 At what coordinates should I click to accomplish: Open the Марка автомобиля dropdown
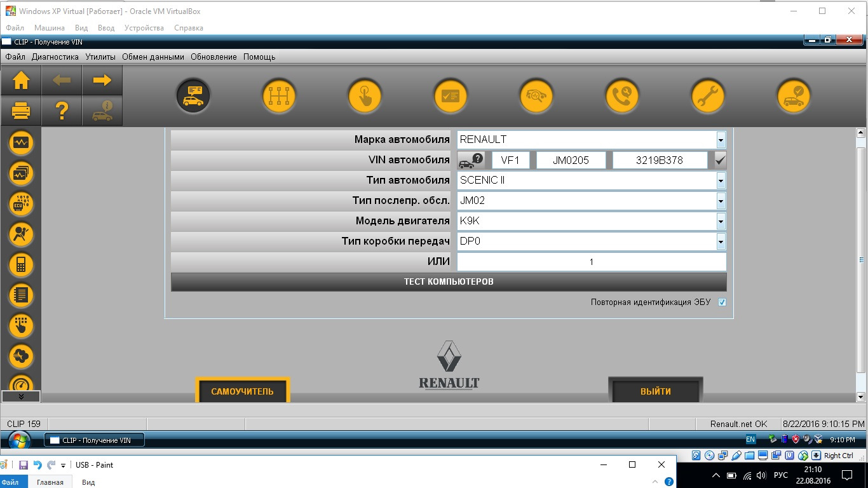721,139
